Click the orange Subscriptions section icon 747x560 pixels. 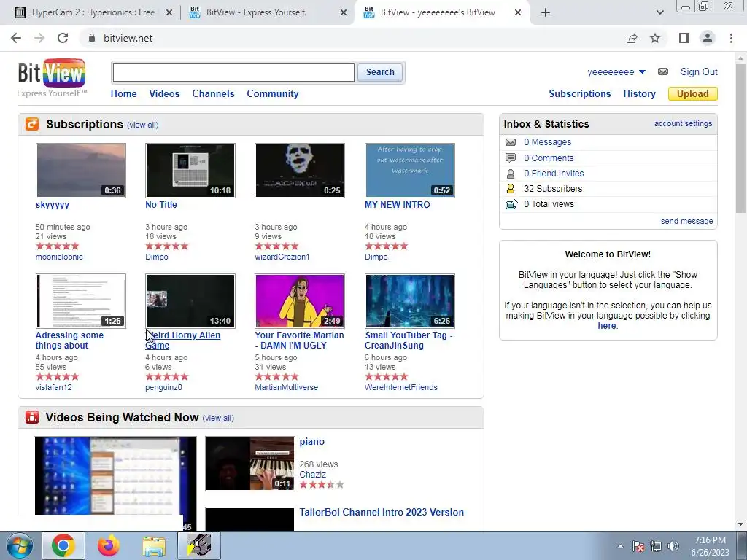click(x=32, y=124)
